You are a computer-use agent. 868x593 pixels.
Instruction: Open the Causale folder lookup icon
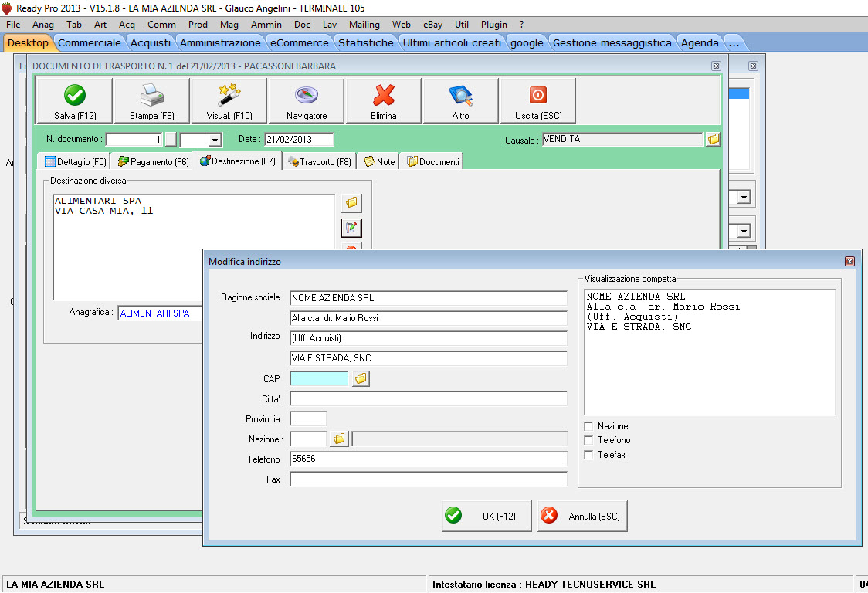click(713, 140)
